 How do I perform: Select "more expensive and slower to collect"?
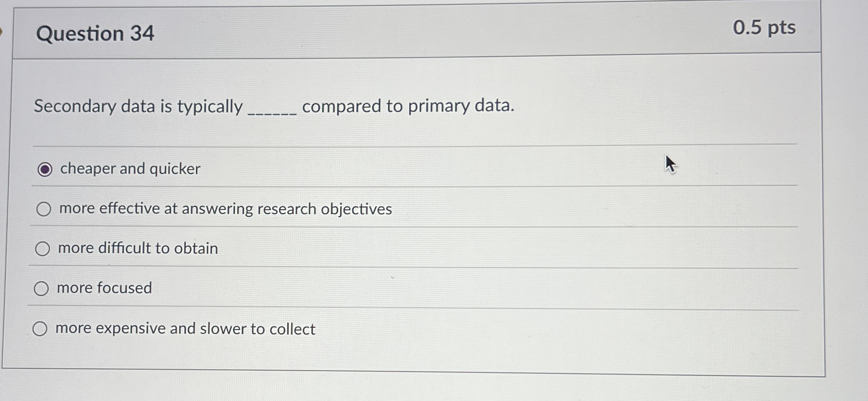point(41,328)
